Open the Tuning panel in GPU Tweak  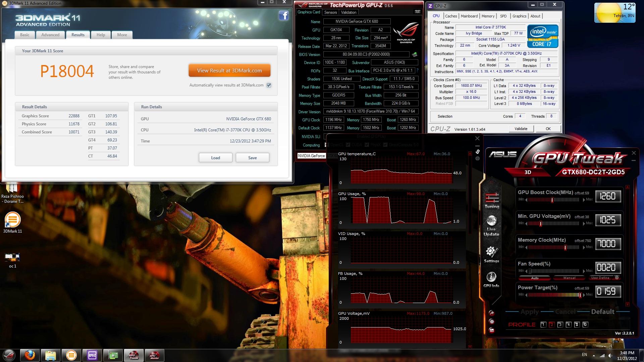pos(492,200)
